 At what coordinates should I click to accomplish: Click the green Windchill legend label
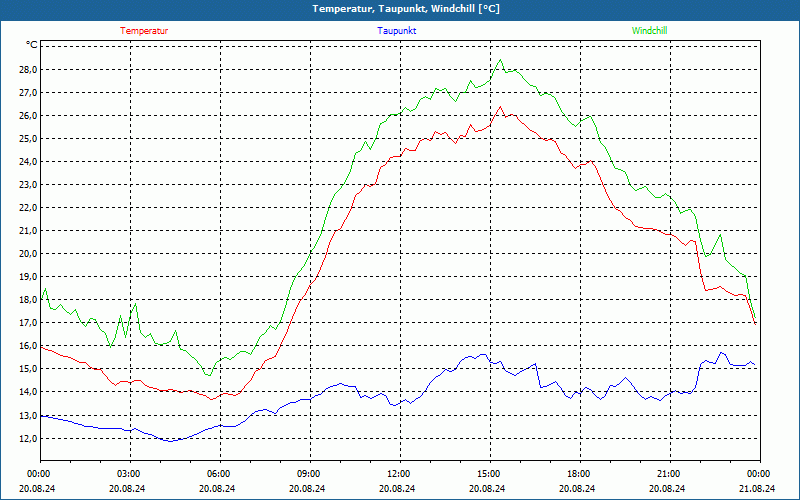[x=649, y=31]
